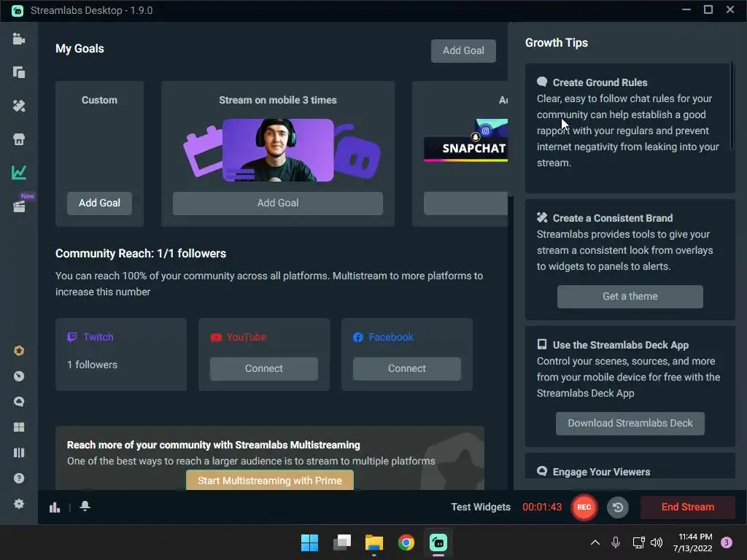Click the Community Reach: 1/1 followers heading
Image resolution: width=747 pixels, height=560 pixels.
tap(141, 253)
